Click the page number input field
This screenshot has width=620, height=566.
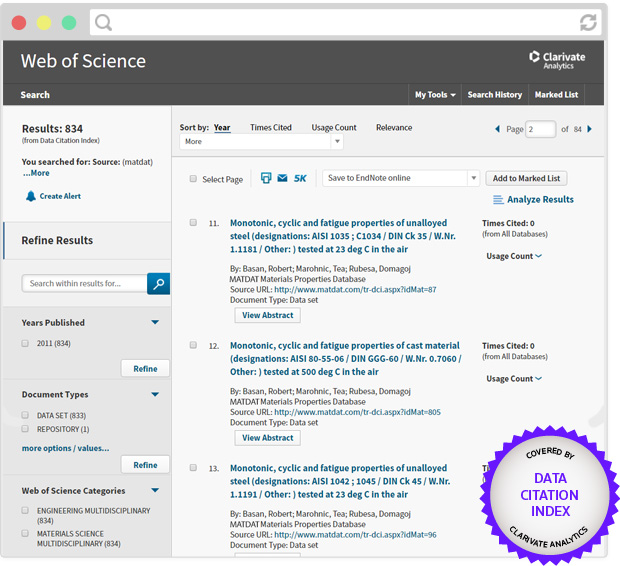pos(541,129)
